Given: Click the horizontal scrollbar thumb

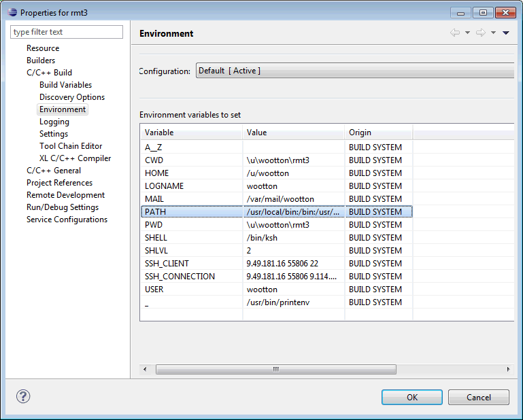Looking at the screenshot, I should [x=275, y=370].
